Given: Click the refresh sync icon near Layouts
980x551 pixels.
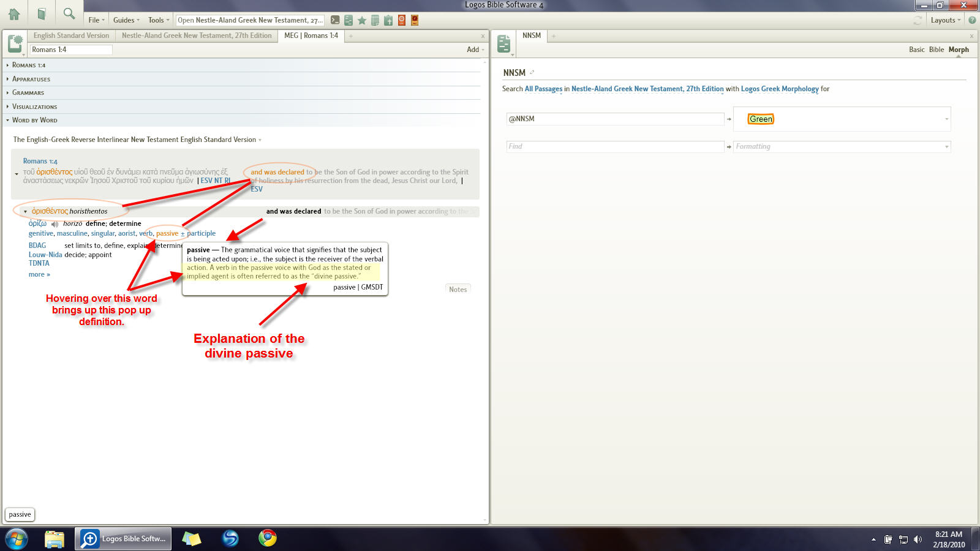Looking at the screenshot, I should point(918,20).
